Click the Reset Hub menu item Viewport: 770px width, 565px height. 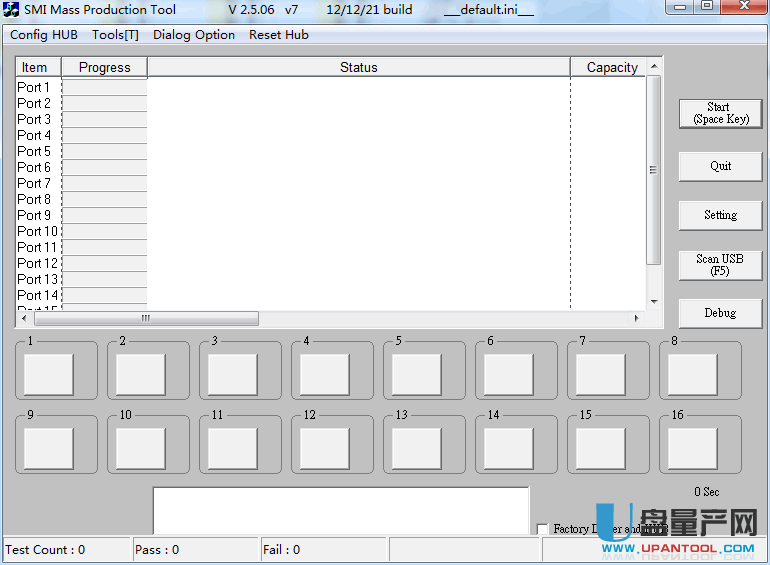(x=279, y=35)
